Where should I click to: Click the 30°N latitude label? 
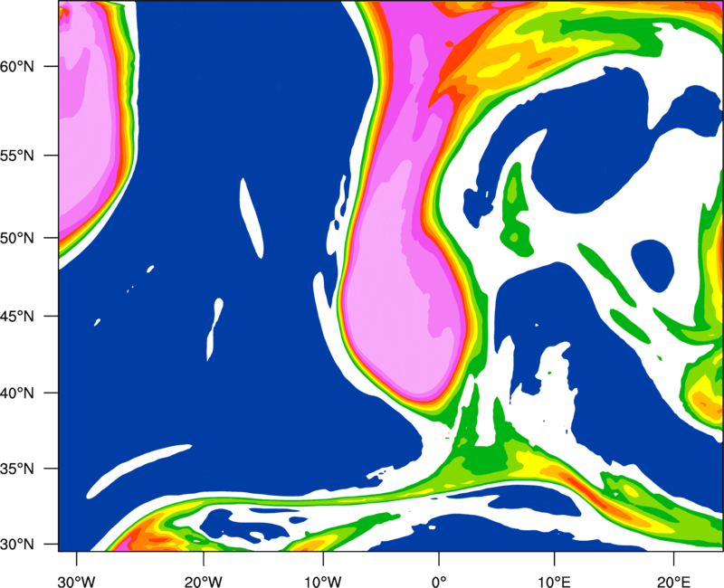(x=17, y=545)
